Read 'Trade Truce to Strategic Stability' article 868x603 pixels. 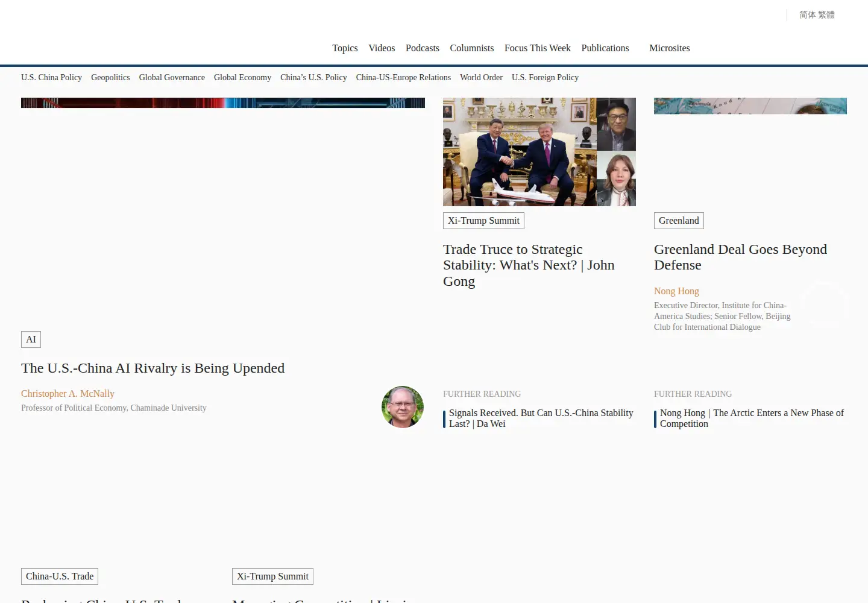(x=529, y=265)
